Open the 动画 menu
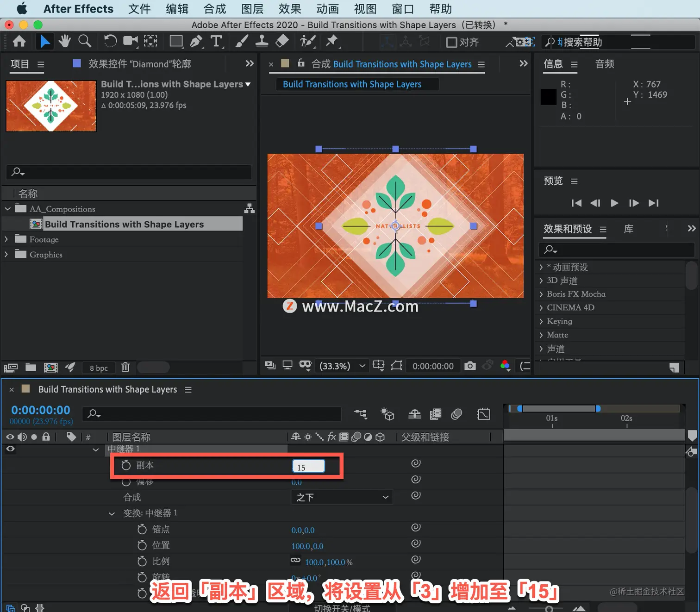Image resolution: width=700 pixels, height=612 pixels. 327,9
